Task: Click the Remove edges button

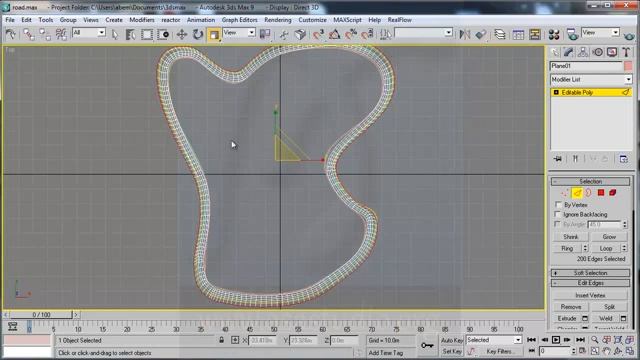Action: (x=571, y=307)
